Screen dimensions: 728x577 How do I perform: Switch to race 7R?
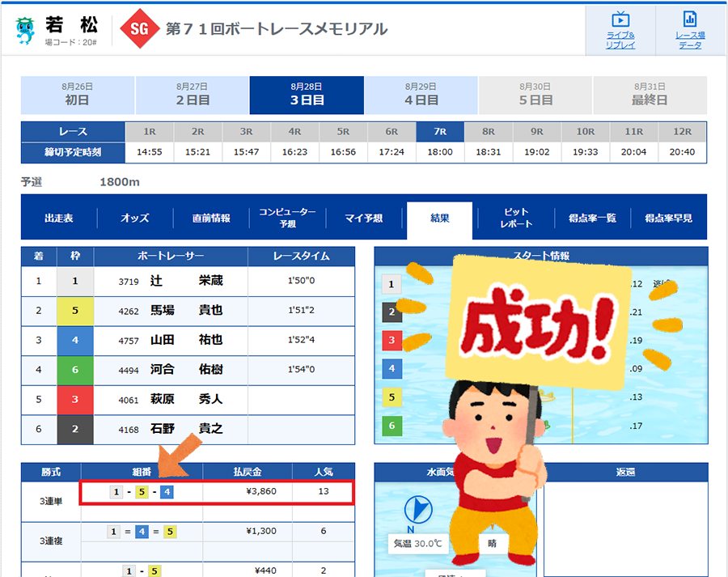tap(440, 132)
